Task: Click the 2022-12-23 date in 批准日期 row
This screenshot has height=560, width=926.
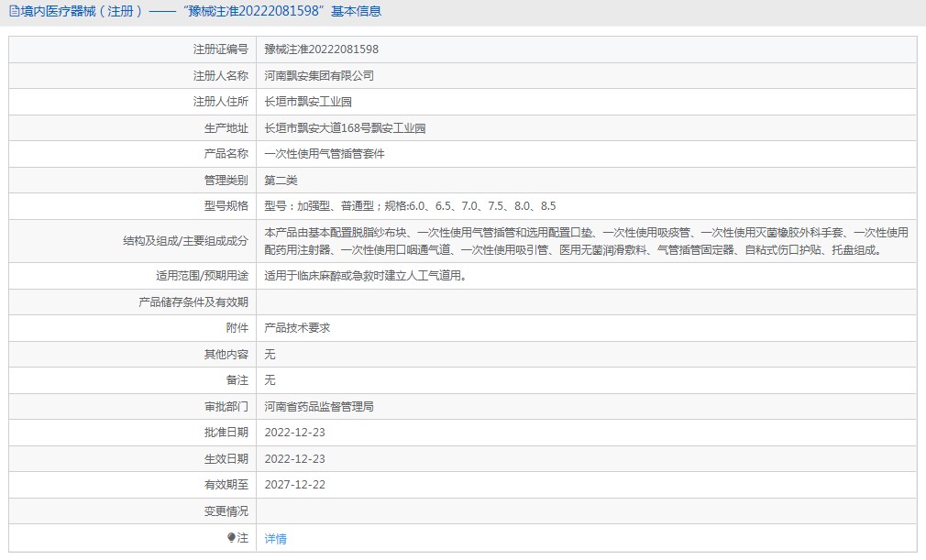Action: pyautogui.click(x=294, y=433)
